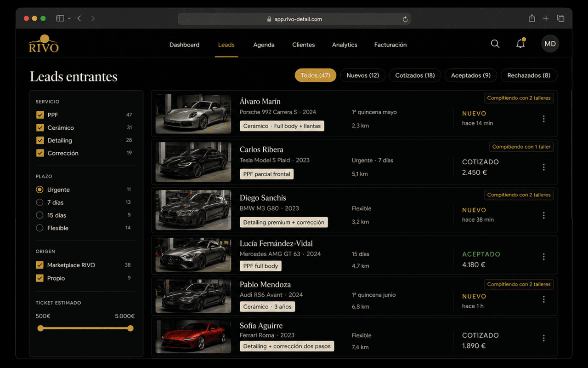Open Sofía Aguirre's Ferrari thumbnail
This screenshot has height=368, width=588.
tap(193, 337)
